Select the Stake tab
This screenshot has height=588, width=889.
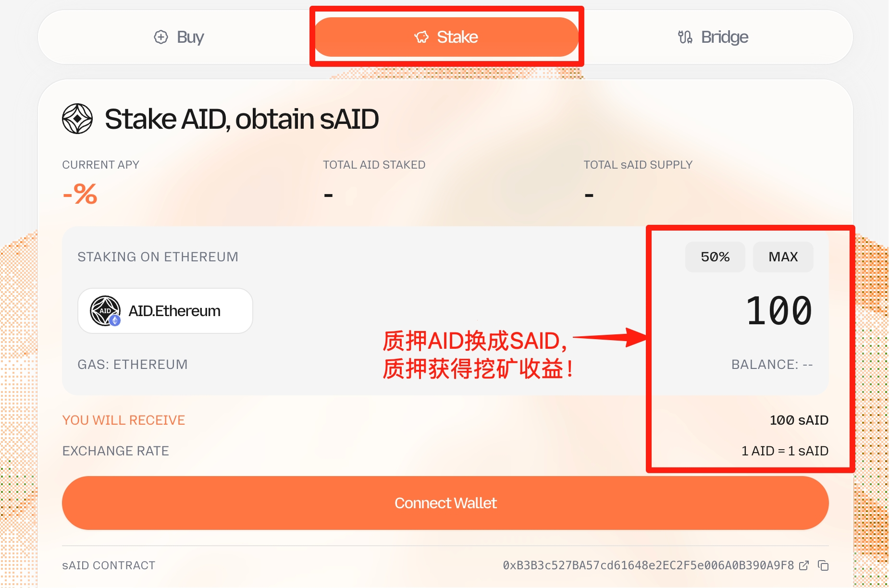pyautogui.click(x=446, y=37)
